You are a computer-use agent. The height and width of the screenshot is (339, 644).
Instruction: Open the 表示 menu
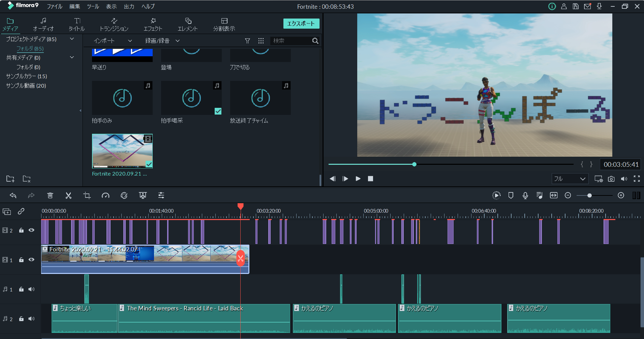coord(111,6)
